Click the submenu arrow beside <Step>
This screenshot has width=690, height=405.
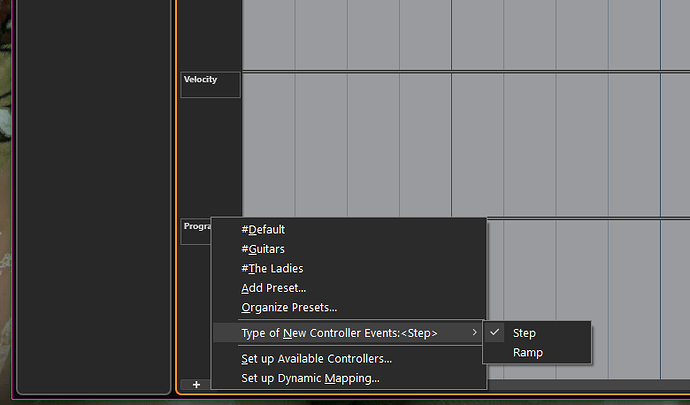click(x=474, y=332)
